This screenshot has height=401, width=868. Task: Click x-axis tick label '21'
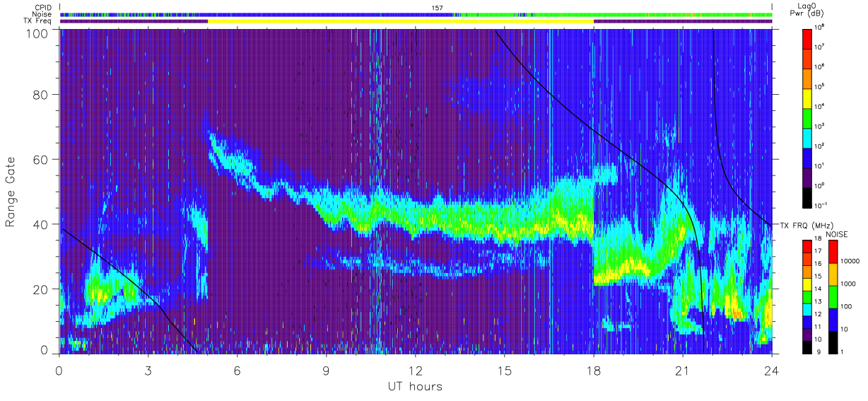[683, 369]
